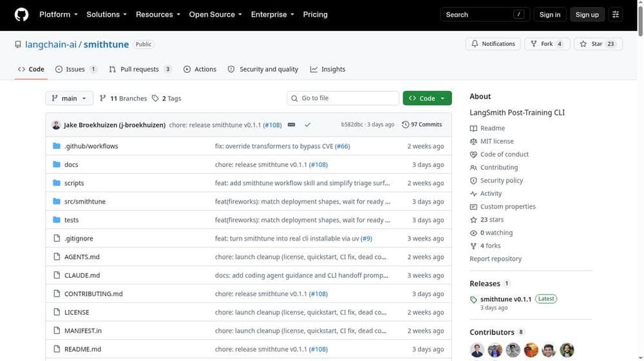
Task: Open commit link #66 in workflows row
Action: tap(342, 146)
